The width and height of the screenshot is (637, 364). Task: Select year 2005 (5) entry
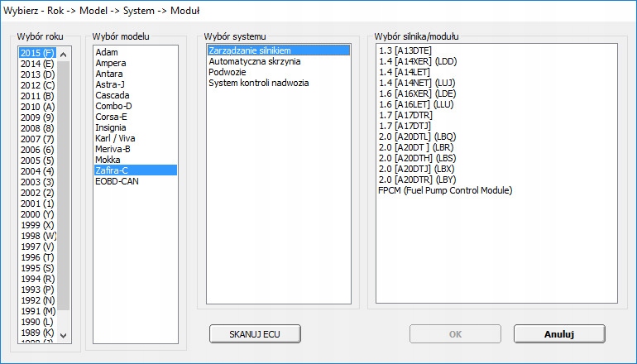point(37,159)
